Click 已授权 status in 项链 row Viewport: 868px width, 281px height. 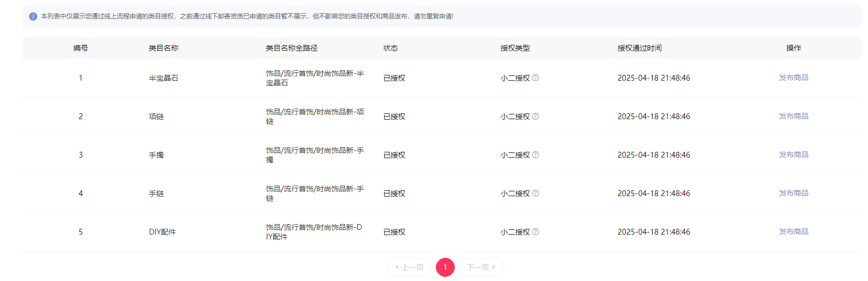click(394, 117)
